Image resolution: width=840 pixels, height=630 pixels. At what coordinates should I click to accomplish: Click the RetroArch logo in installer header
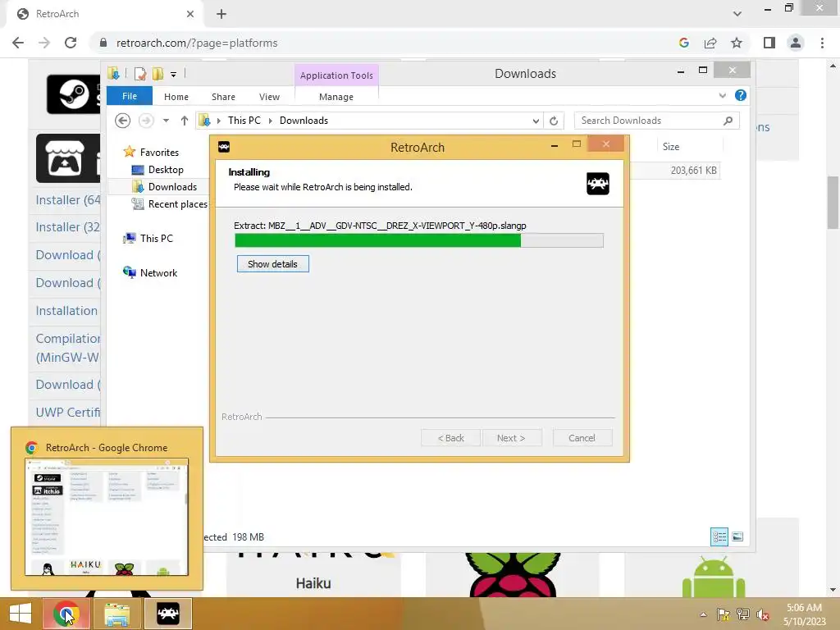click(x=597, y=184)
